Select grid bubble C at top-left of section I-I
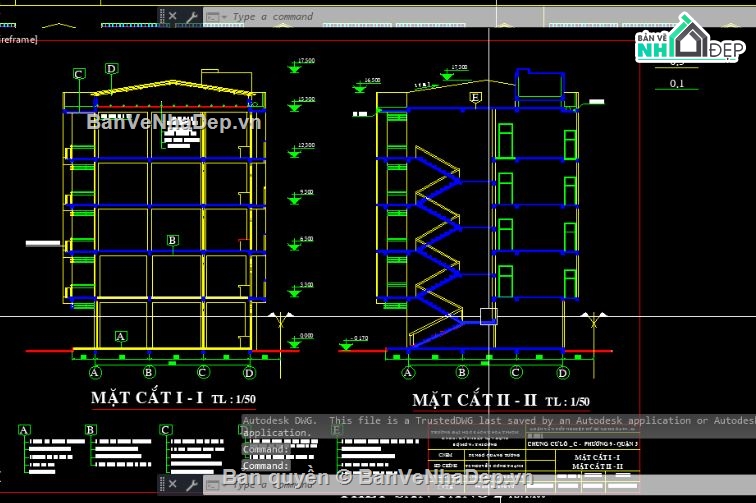756x503 pixels. pyautogui.click(x=79, y=73)
